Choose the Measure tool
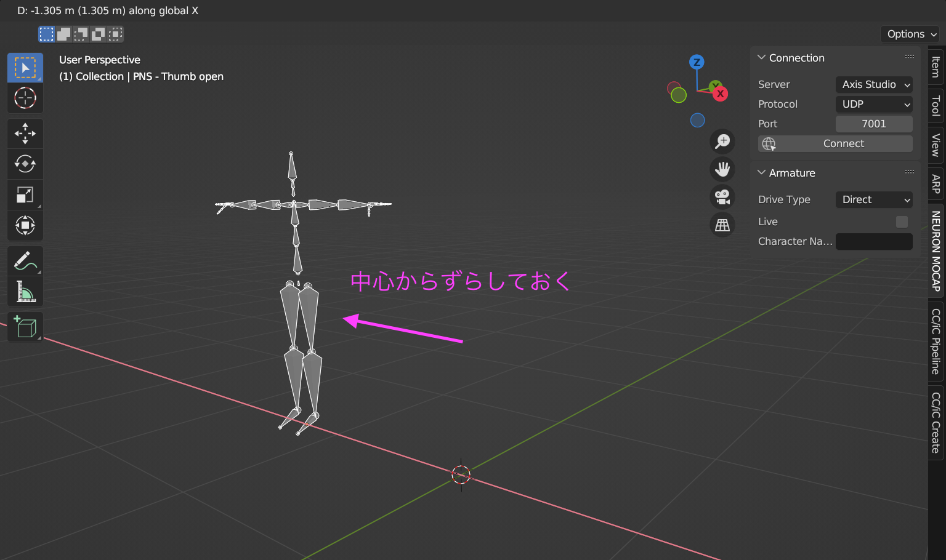 coord(25,291)
